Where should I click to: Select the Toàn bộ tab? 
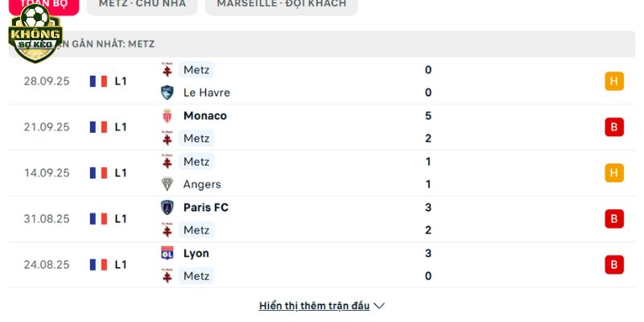(x=44, y=4)
